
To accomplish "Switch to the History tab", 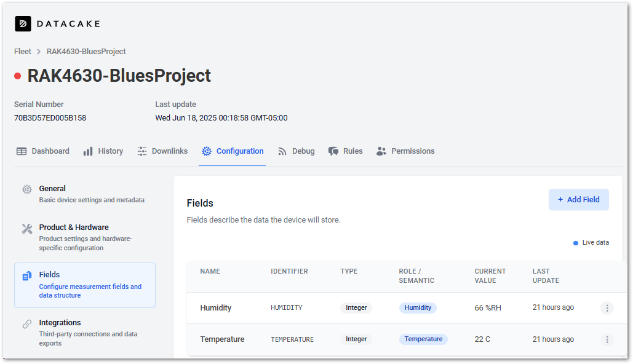I will [x=103, y=151].
